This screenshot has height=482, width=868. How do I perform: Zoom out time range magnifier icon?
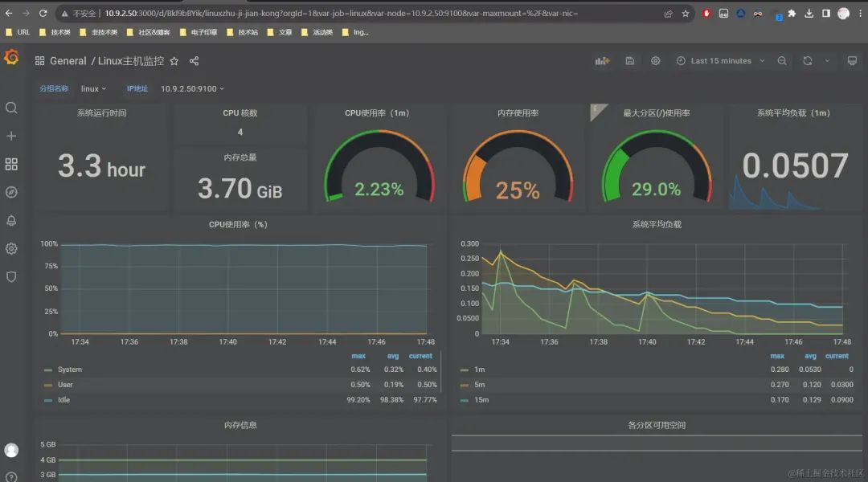[782, 61]
